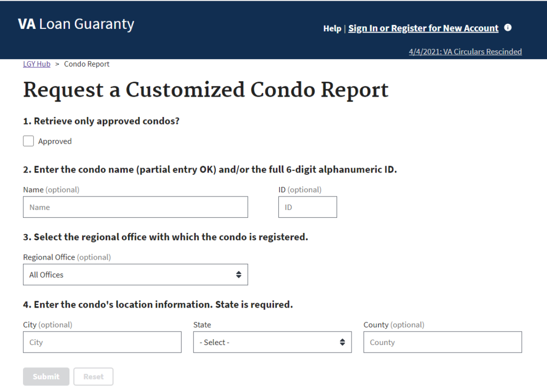Select Condo Report breadcrumb item
The height and width of the screenshot is (392, 547).
[x=87, y=64]
